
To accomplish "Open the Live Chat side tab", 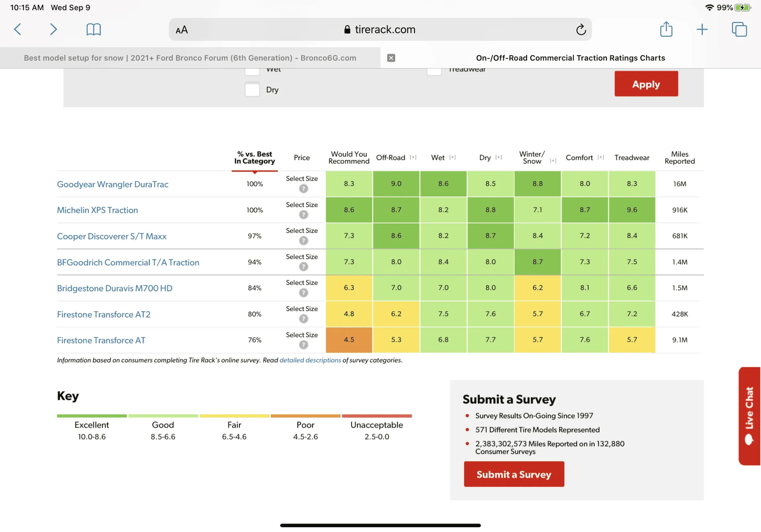I will (749, 416).
